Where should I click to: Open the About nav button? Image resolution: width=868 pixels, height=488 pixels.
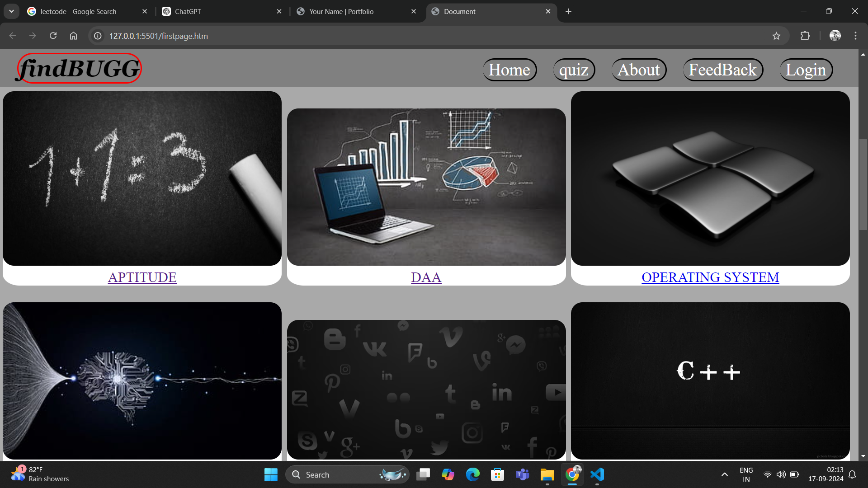[639, 70]
